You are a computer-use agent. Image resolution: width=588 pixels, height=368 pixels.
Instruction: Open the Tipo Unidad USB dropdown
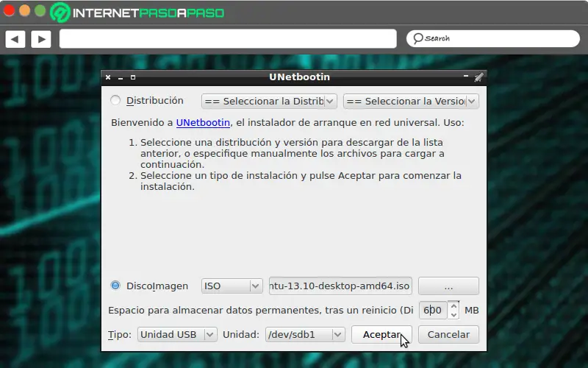(x=177, y=335)
